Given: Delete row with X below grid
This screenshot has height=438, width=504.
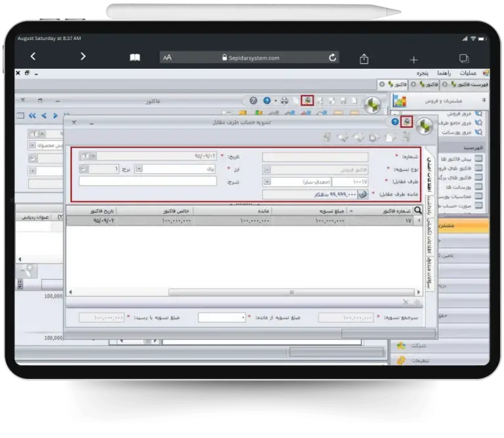Looking at the screenshot, I should click(x=406, y=302).
